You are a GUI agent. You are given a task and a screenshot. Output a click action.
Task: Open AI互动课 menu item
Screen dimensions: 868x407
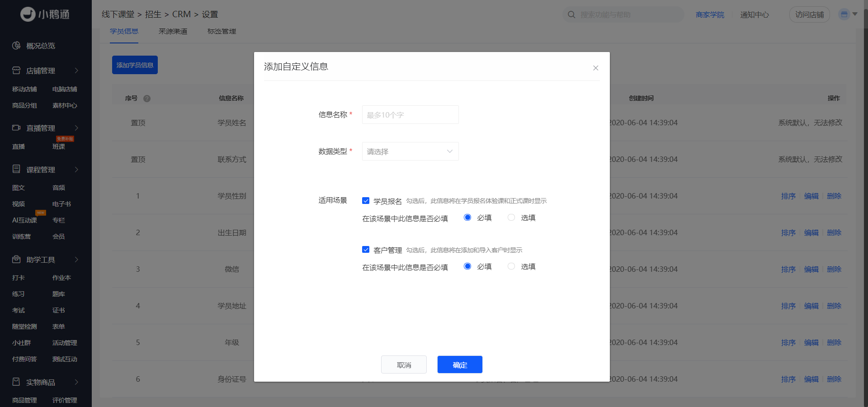[x=24, y=220]
